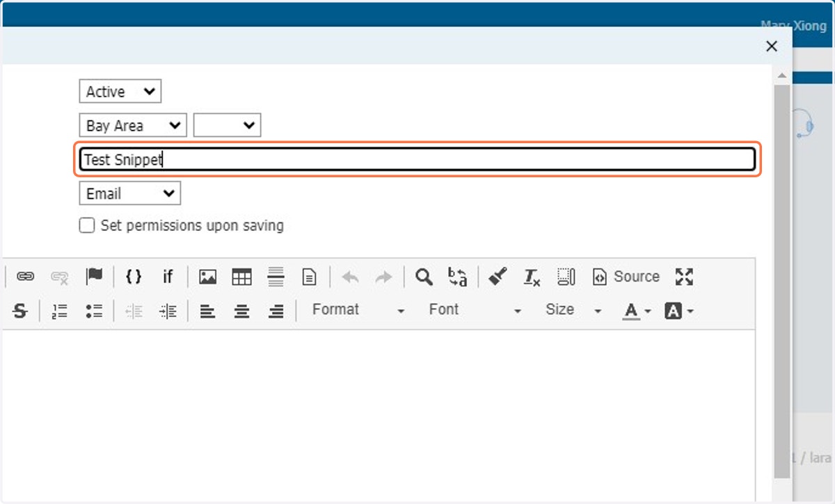Align text right
Image resolution: width=835 pixels, height=504 pixels.
pyautogui.click(x=276, y=311)
